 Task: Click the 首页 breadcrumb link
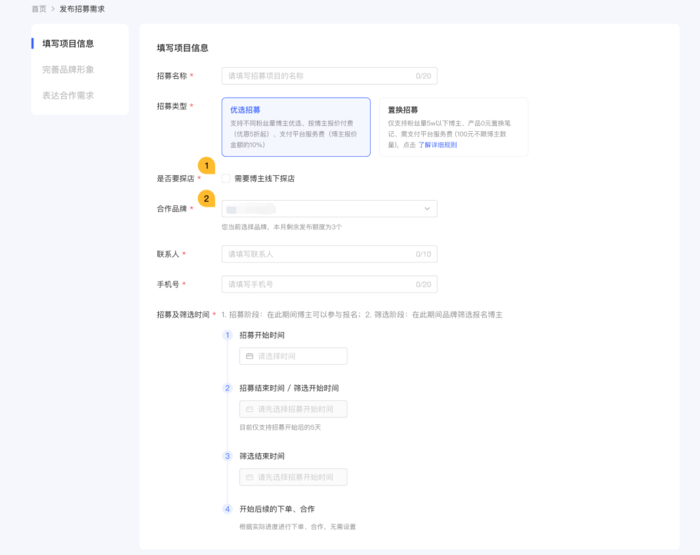pos(39,9)
